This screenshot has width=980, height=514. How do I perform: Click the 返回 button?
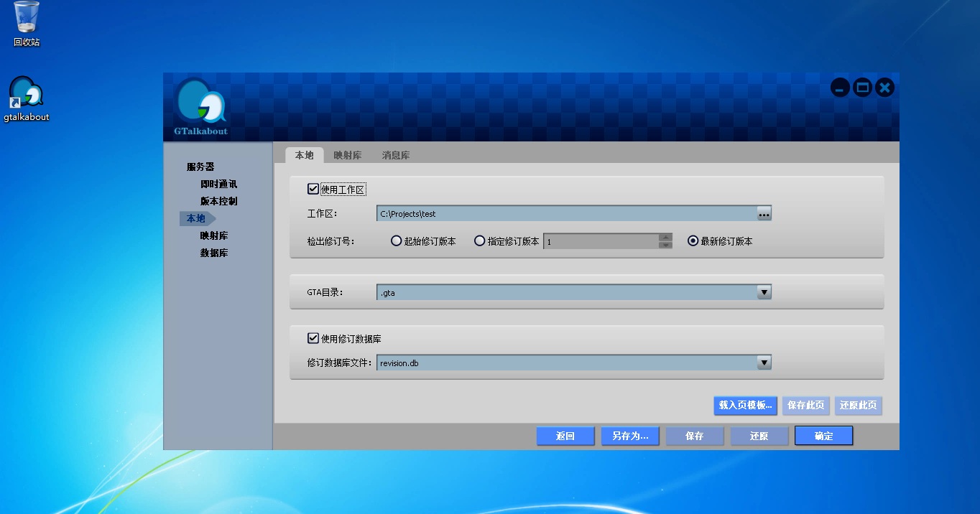coord(565,436)
